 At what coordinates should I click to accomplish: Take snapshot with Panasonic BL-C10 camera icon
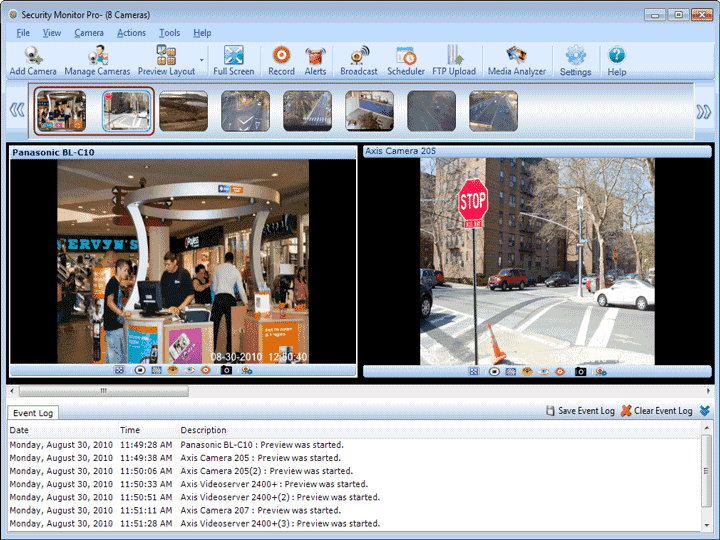(x=226, y=370)
